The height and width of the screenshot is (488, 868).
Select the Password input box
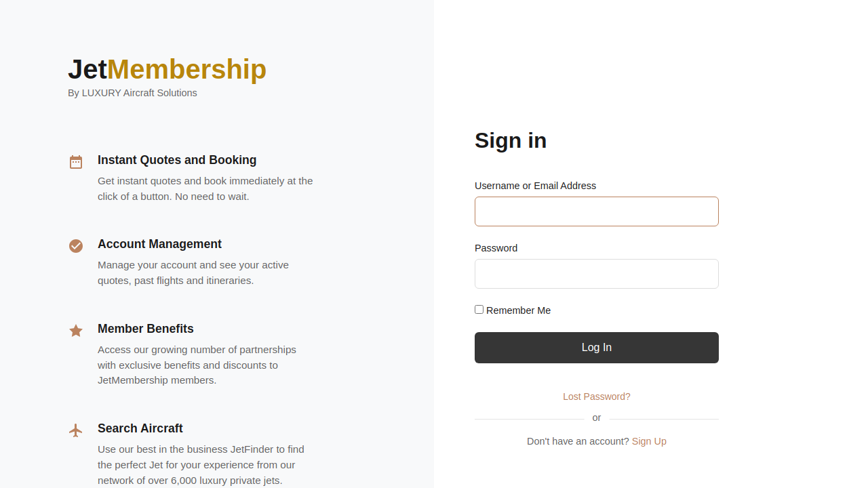click(597, 274)
